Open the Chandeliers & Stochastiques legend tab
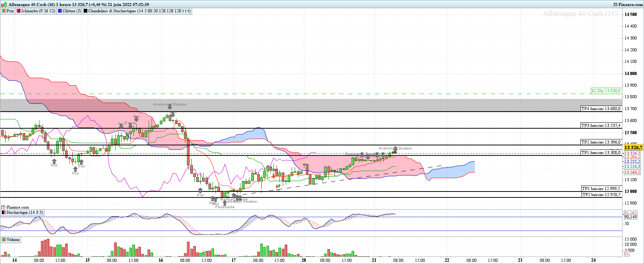644x264 pixels. [x=137, y=11]
